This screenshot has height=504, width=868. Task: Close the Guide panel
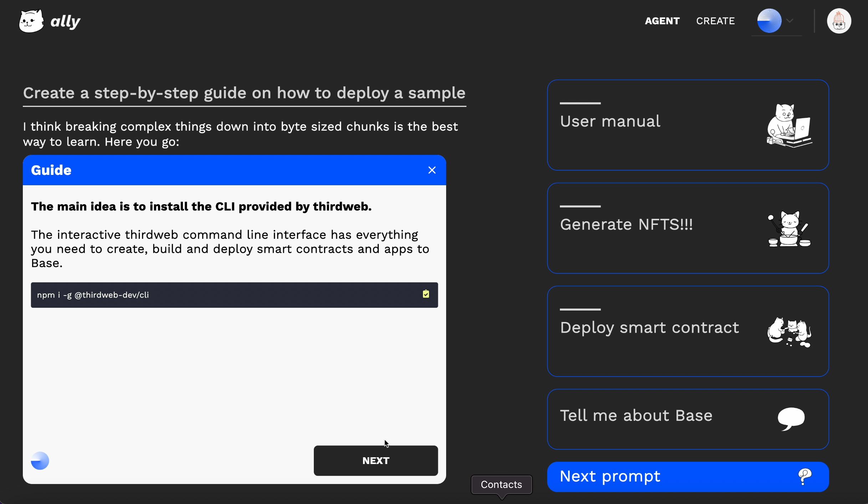432,170
